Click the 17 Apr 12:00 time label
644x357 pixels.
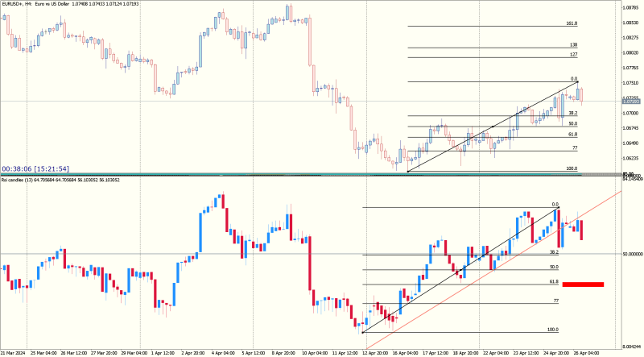436,353
